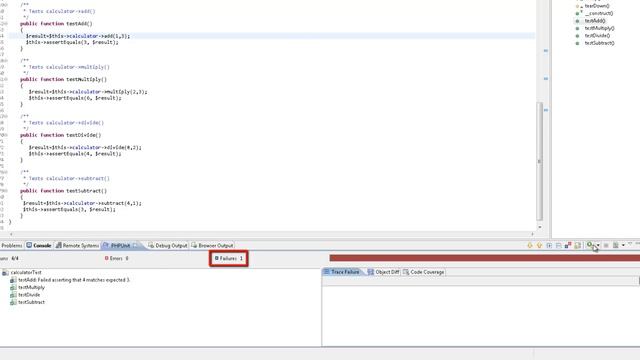Image resolution: width=640 pixels, height=360 pixels.
Task: Select testMultiply() in the outline
Action: (599, 28)
